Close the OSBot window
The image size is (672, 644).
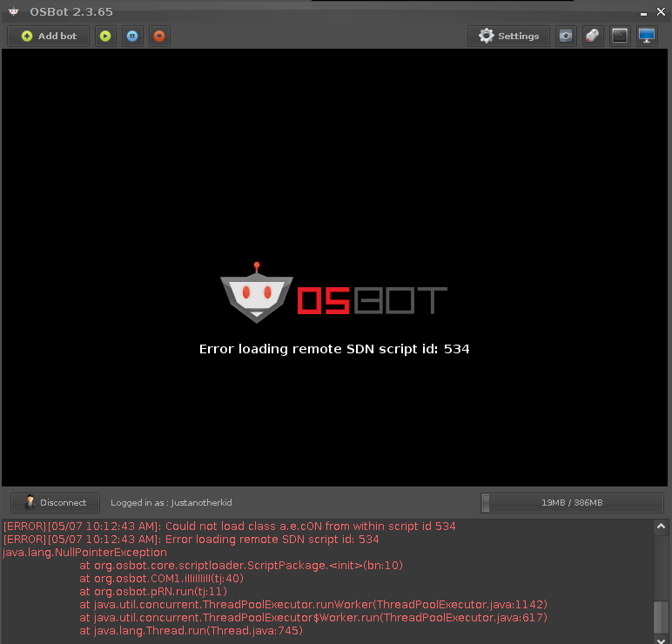661,12
